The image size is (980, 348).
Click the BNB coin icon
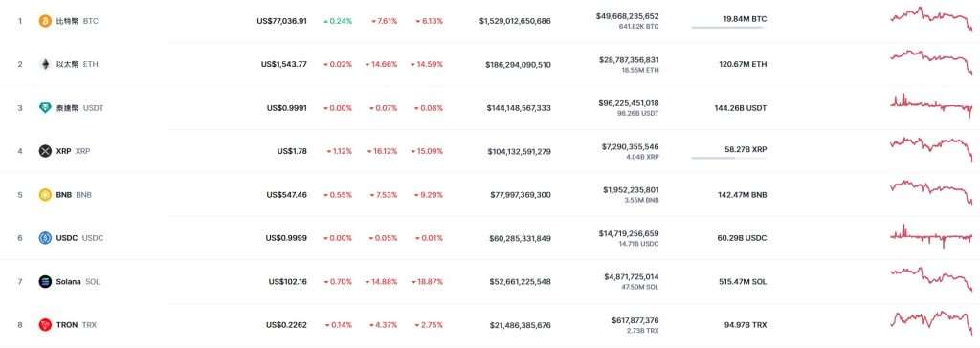tap(45, 195)
